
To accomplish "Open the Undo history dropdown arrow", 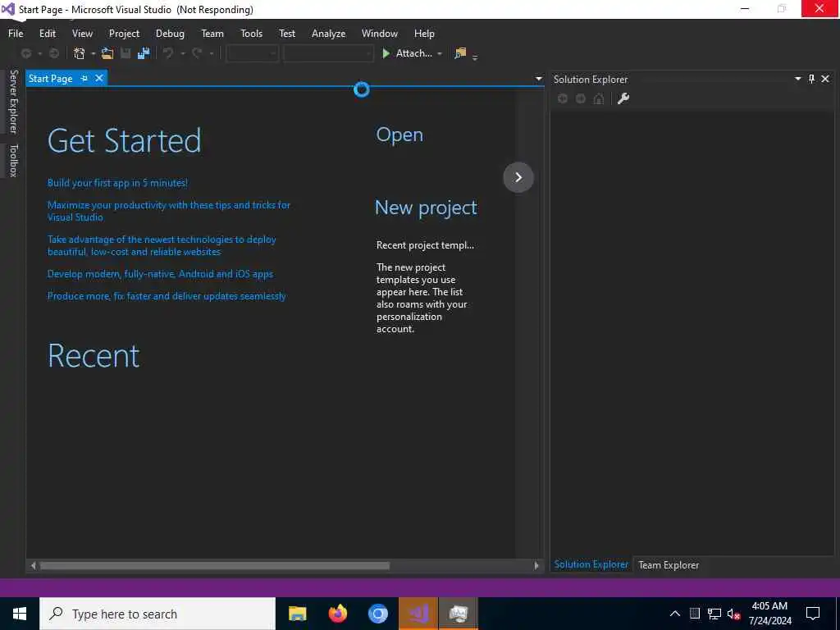I will pos(182,53).
